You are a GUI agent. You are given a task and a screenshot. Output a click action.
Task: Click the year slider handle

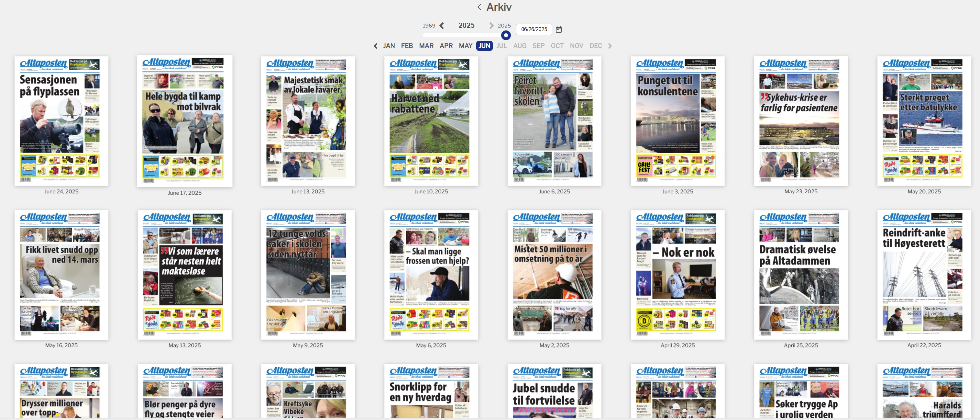(x=506, y=35)
